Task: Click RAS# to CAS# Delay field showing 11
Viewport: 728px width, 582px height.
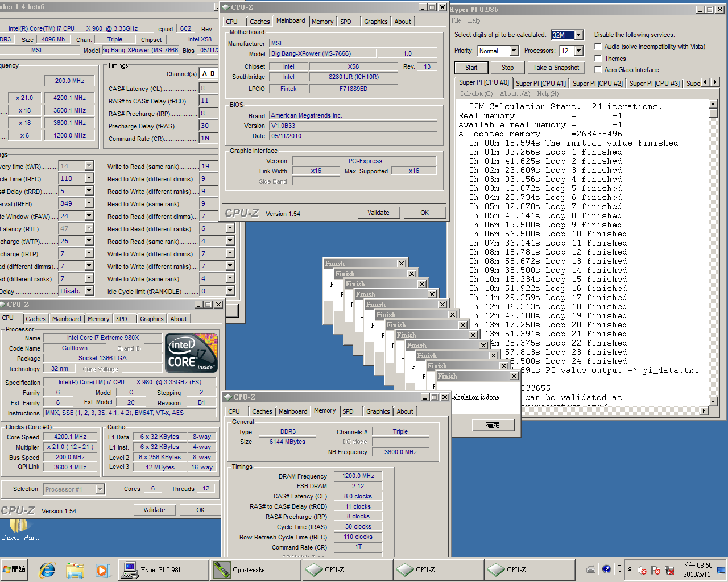Action: pyautogui.click(x=209, y=101)
